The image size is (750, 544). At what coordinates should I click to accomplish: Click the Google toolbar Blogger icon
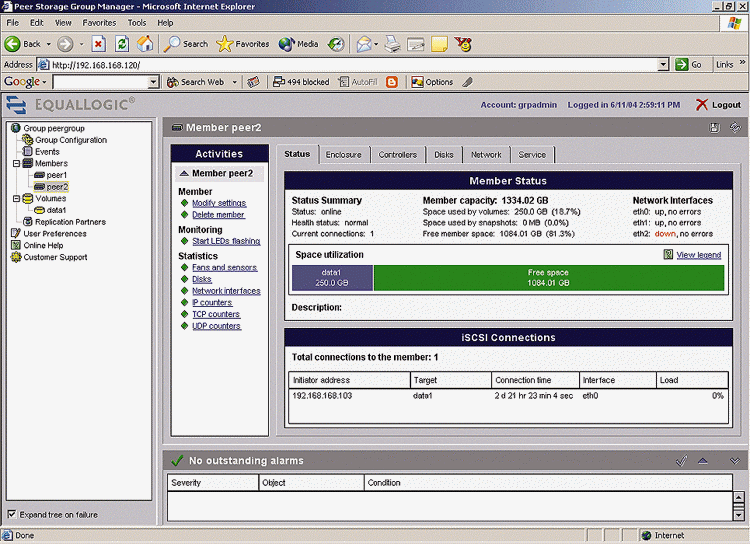[392, 82]
